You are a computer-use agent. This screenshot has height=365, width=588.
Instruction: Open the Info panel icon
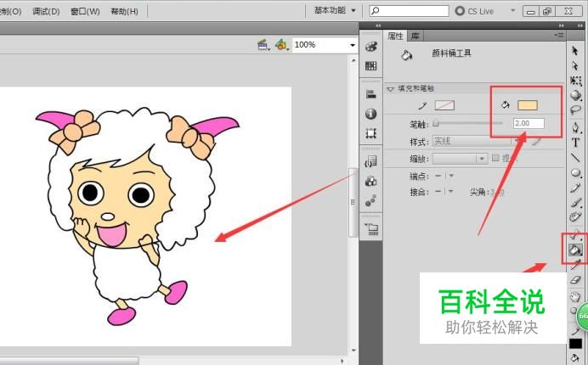[x=370, y=114]
